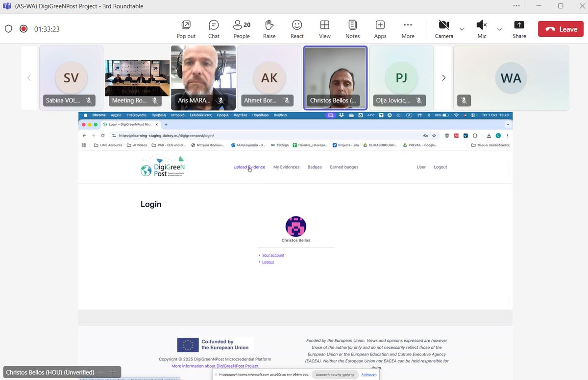The image size is (588, 380).
Task: Click Badges in shared site nav
Action: click(315, 167)
